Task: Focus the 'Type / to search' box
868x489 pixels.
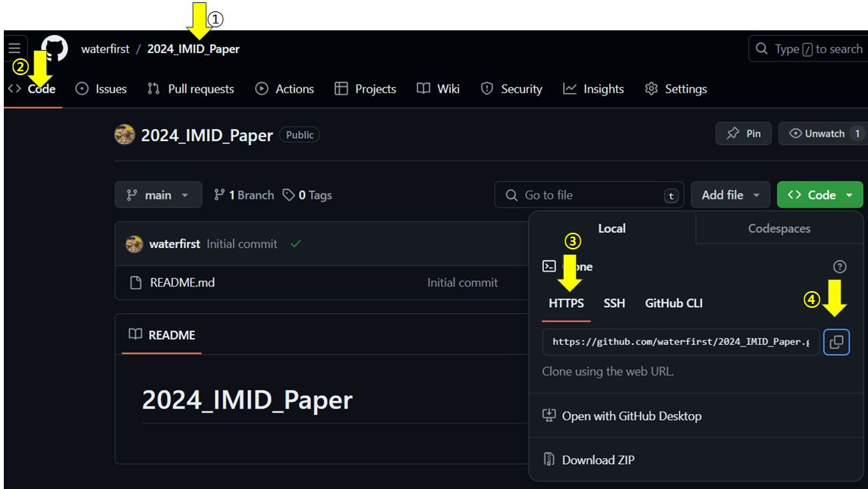Action: click(808, 49)
